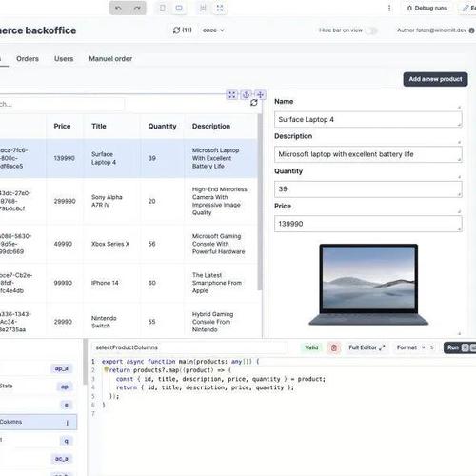The image size is (476, 476).
Task: Click the undo arrow icon
Action: click(118, 9)
